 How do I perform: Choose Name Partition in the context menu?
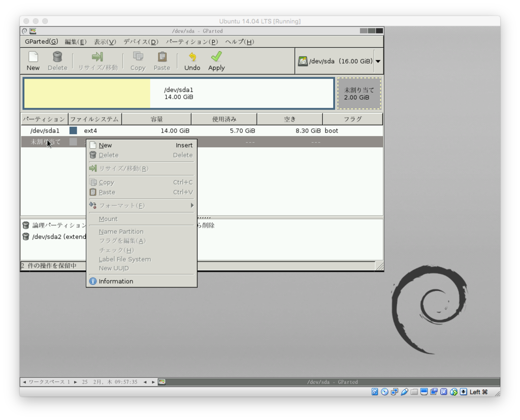point(141,232)
